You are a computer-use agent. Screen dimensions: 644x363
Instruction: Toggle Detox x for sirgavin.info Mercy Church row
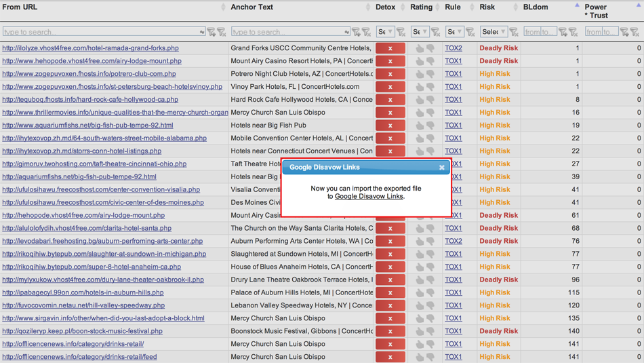coord(390,318)
